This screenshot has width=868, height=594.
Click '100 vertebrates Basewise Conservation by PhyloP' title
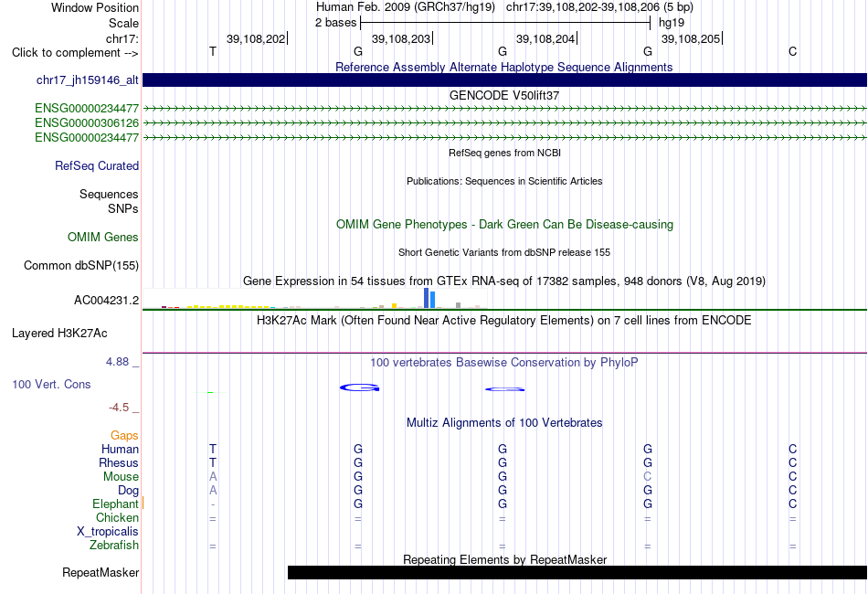click(x=504, y=363)
